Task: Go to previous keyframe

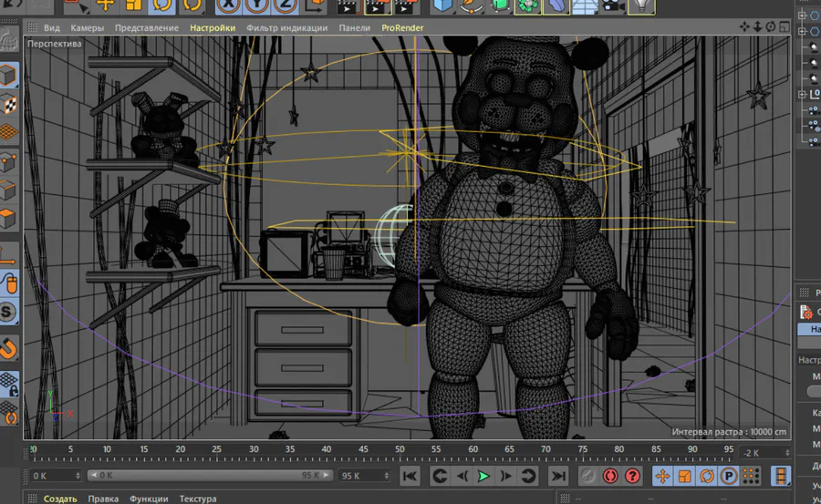Action: tap(440, 477)
